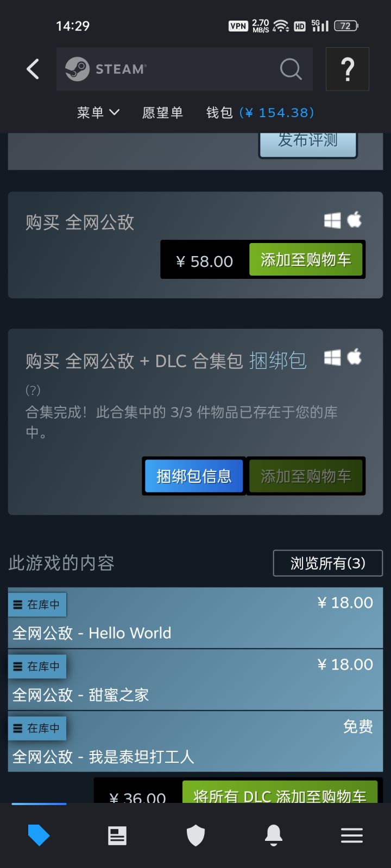Open search with the magnifier icon
This screenshot has width=391, height=868.
[x=291, y=69]
